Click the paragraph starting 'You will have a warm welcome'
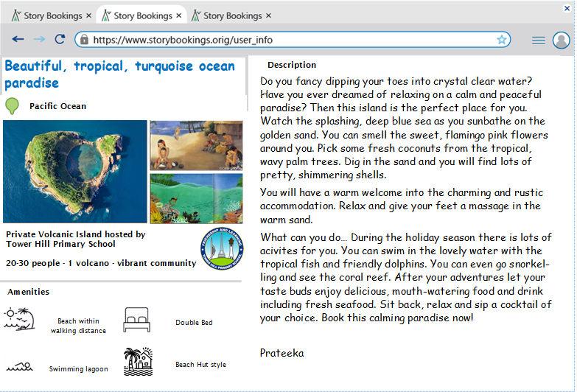The image size is (577, 392). pyautogui.click(x=402, y=206)
